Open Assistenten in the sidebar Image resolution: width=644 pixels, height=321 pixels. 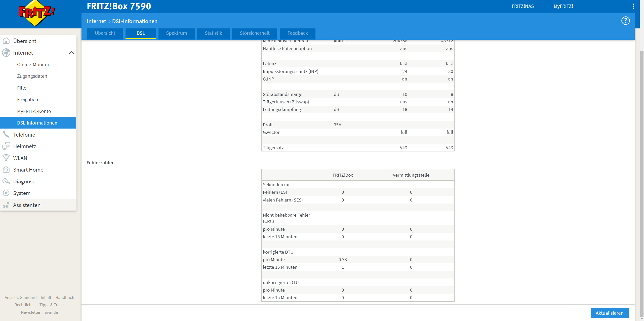(38, 205)
